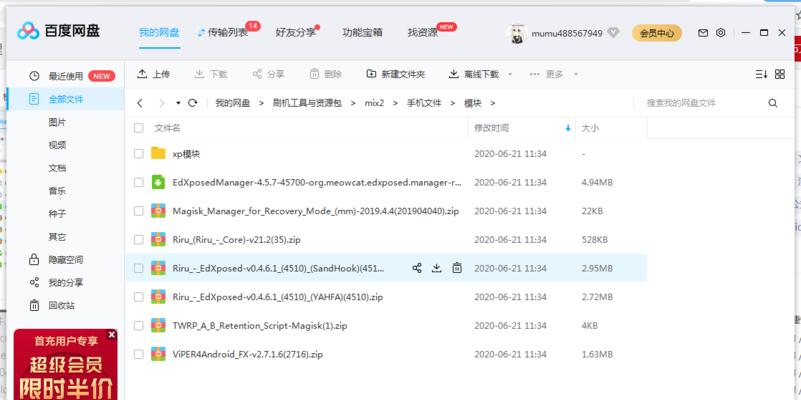Open the mail message icon
The height and width of the screenshot is (400, 801).
[x=703, y=33]
